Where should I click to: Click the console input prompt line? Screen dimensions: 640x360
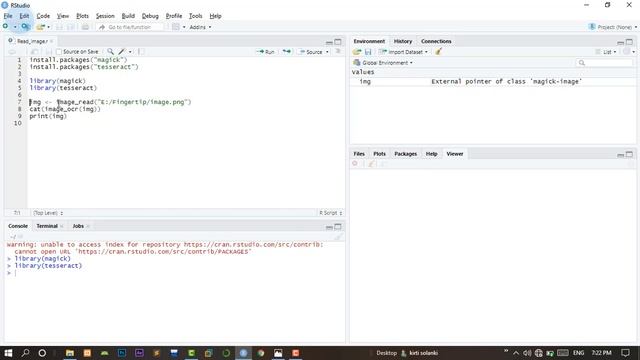176,273
